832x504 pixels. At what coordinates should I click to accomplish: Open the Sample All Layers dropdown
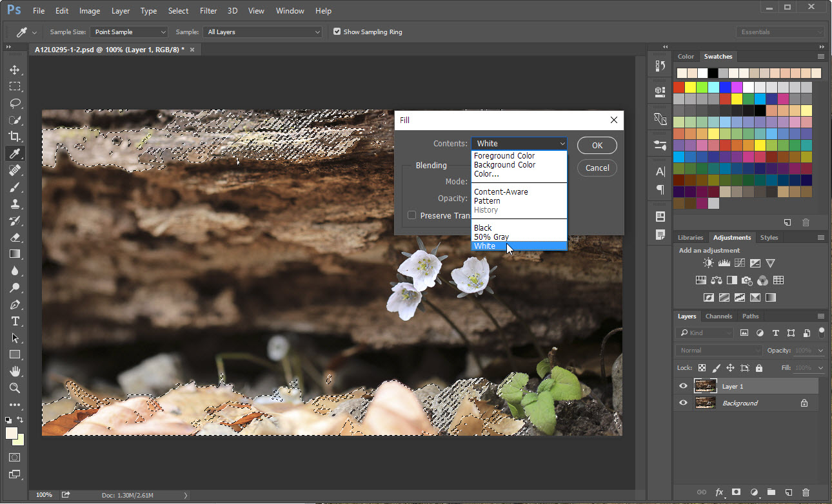262,32
